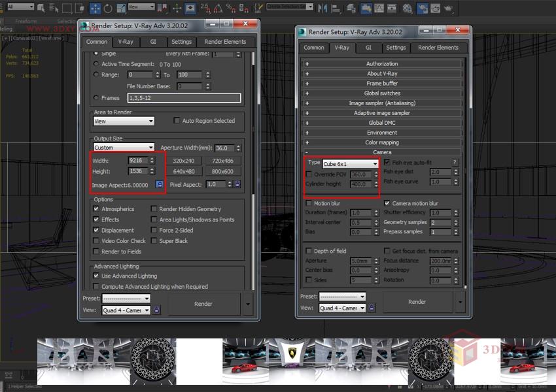Toggle 2.5D Snaps on the main toolbar
Screen dimensions: 556x392
point(203,8)
